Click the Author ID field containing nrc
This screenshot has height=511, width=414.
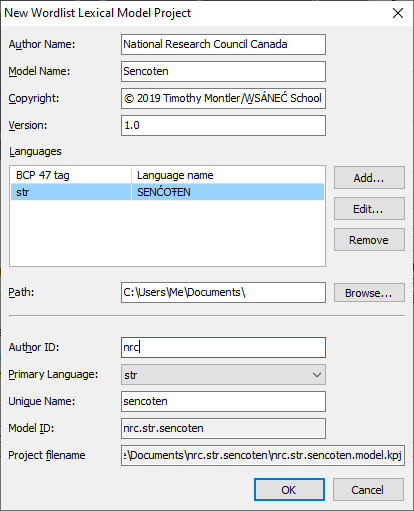click(x=223, y=347)
